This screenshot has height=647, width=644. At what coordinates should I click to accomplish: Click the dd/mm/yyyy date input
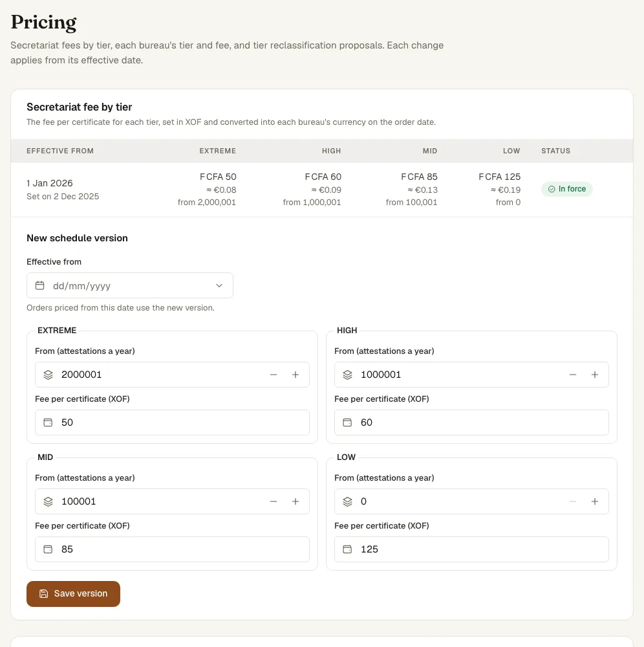tap(129, 285)
